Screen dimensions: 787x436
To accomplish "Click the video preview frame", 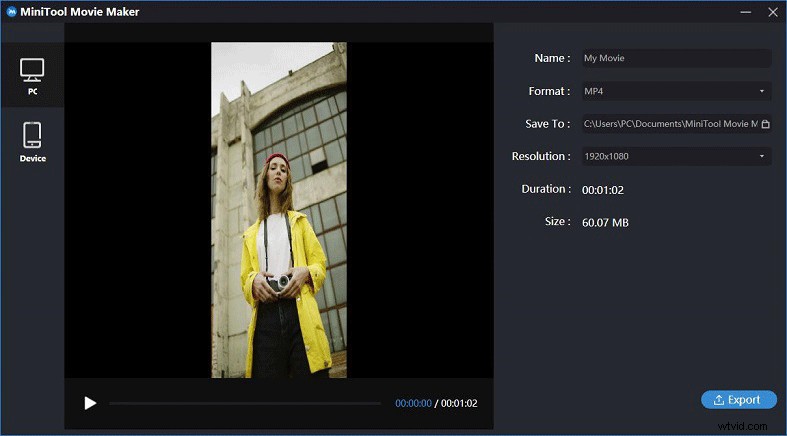I will point(279,210).
